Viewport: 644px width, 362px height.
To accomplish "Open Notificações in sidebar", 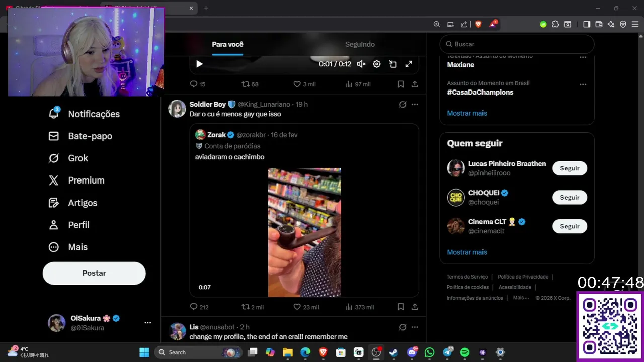I will pos(84,114).
